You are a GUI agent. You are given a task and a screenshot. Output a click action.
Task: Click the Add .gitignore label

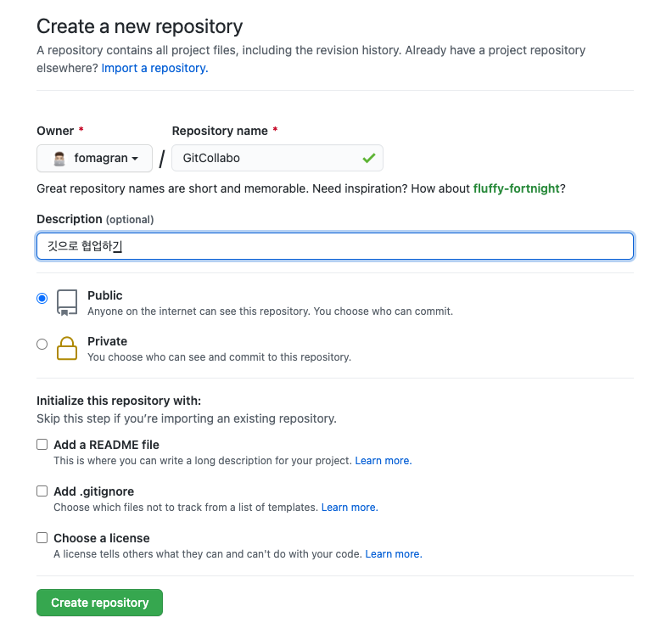(94, 491)
